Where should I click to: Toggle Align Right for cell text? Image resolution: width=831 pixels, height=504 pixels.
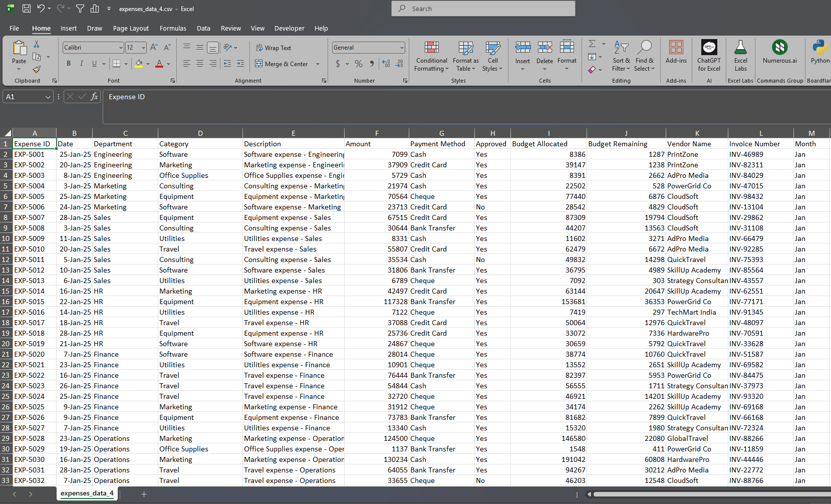213,64
